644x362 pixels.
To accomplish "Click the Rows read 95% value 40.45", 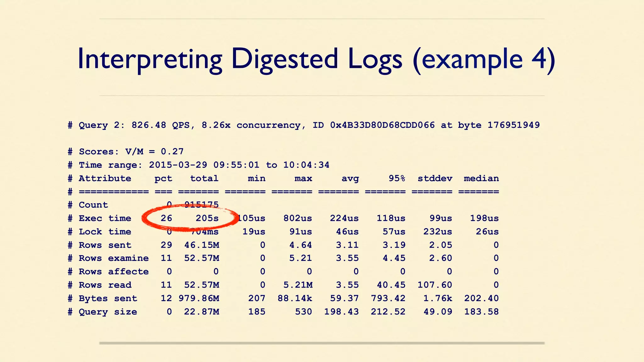I will tap(391, 285).
